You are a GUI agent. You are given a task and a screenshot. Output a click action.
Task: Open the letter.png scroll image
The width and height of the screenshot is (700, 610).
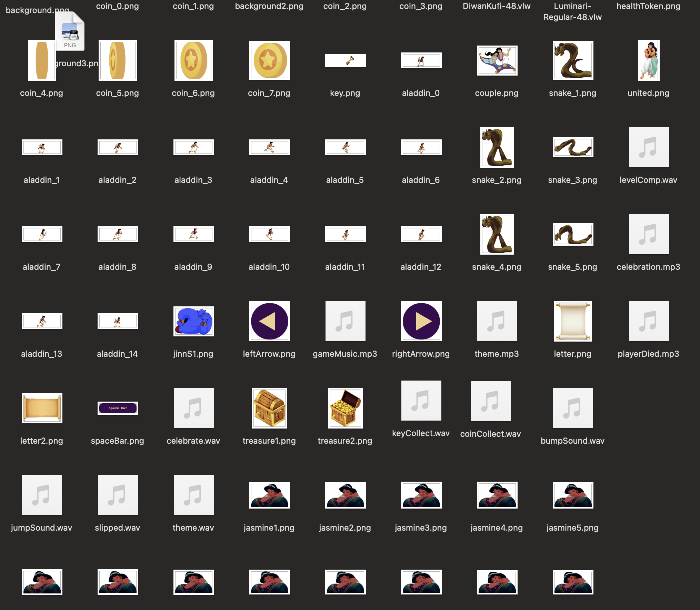point(573,321)
